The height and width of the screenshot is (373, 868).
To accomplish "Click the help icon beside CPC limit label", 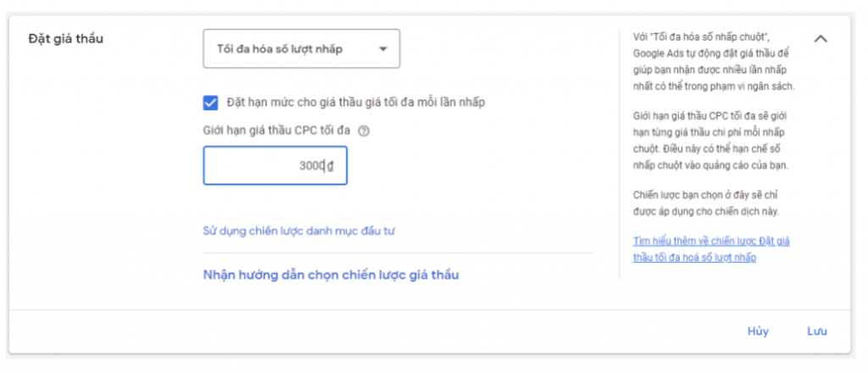I will (364, 131).
